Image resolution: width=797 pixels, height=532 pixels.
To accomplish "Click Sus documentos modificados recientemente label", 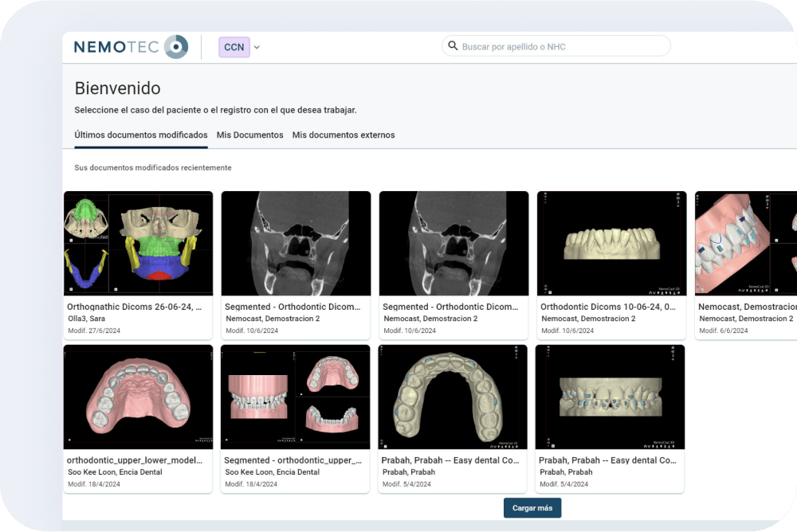I will 153,168.
